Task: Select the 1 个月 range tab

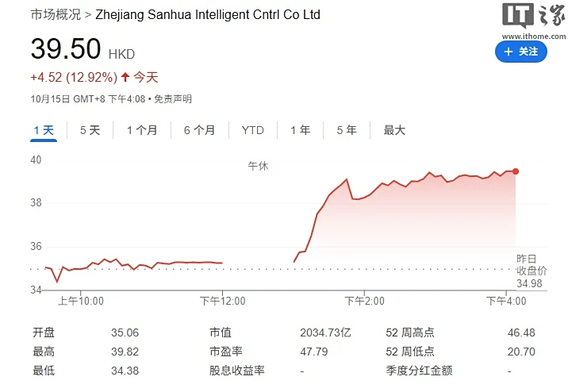Action: 142,130
